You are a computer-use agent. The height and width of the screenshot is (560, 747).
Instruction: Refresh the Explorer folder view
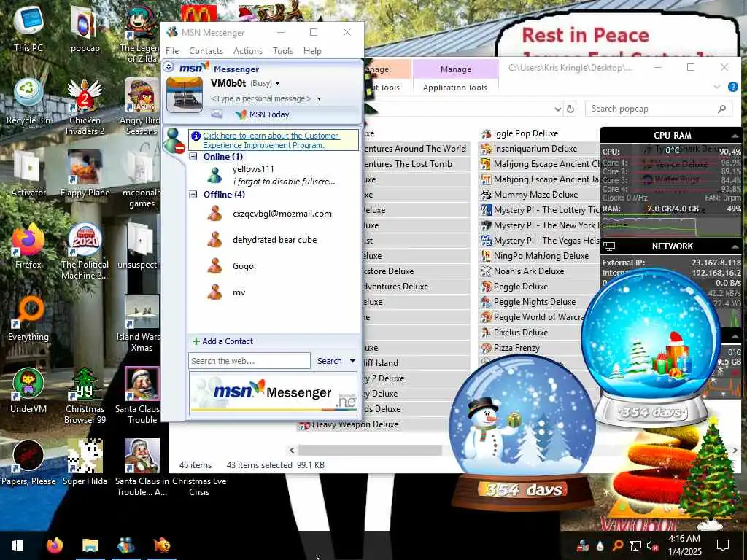tap(570, 109)
